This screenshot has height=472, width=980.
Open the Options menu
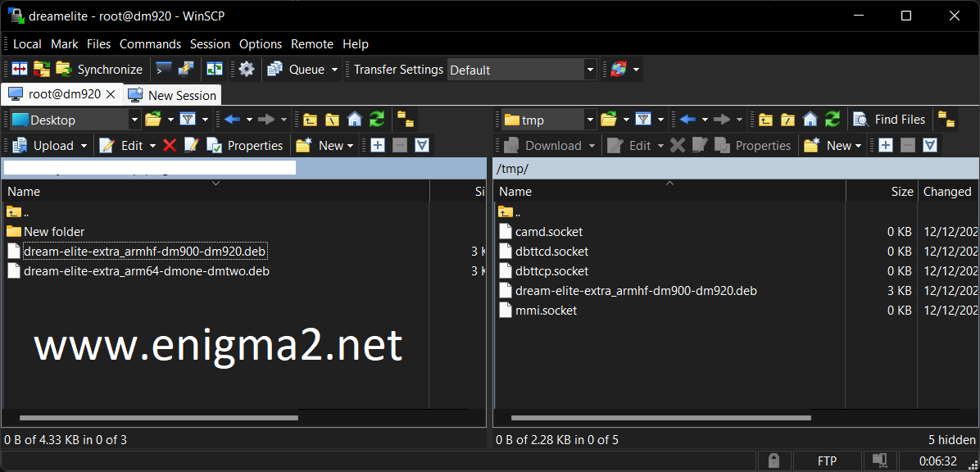click(x=261, y=44)
